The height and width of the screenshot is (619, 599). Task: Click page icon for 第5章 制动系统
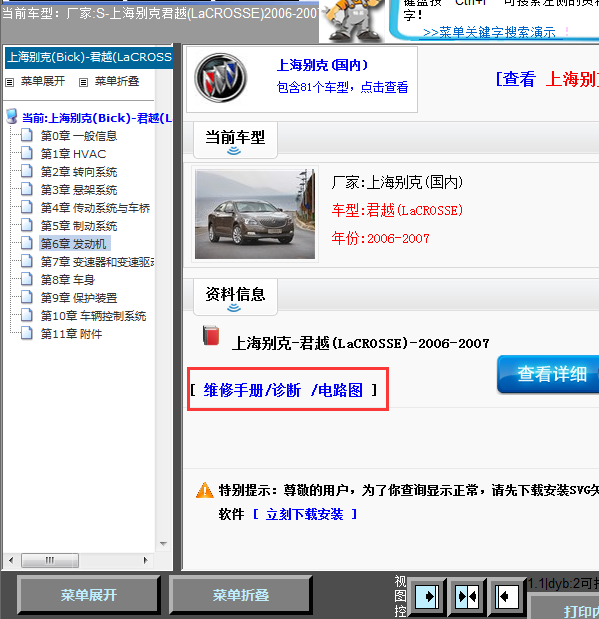point(26,225)
